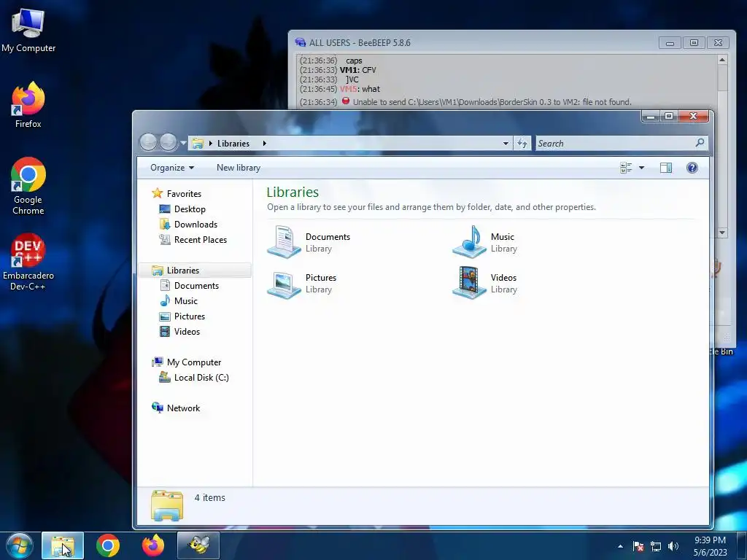Screen dimensions: 747x560
Task: Click the Firefox taskbar icon
Action: (153, 545)
